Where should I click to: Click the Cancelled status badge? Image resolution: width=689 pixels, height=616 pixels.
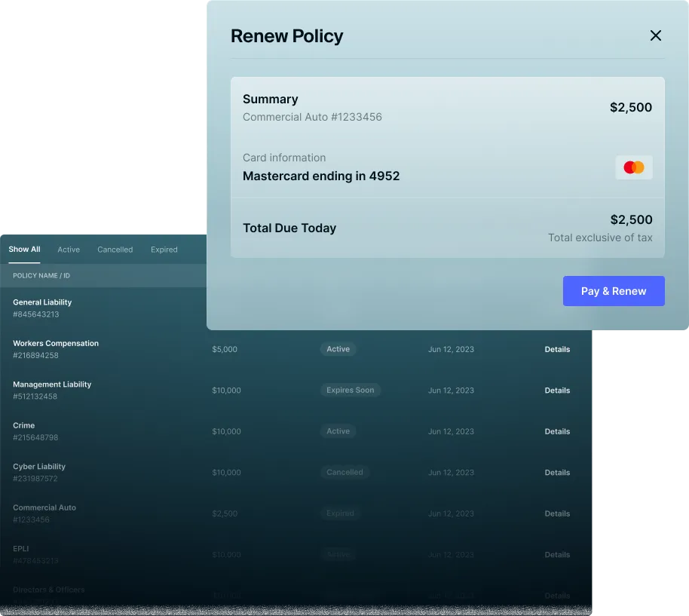click(x=344, y=472)
